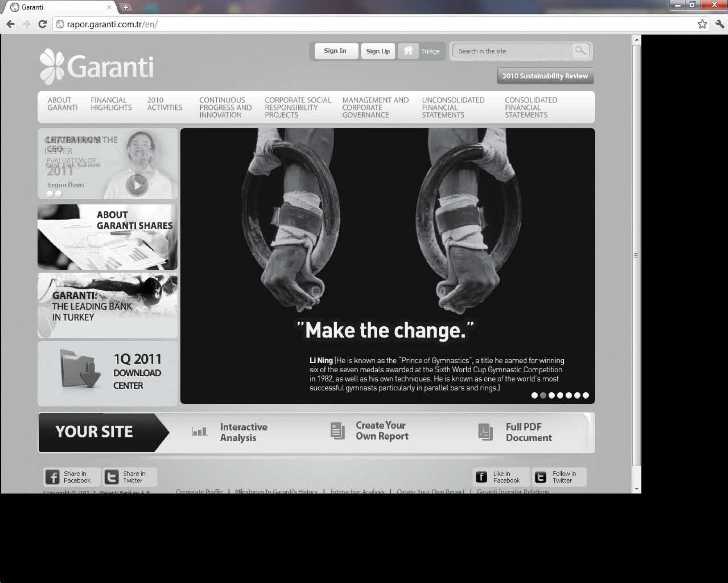Open Management and Corporate Governance menu
The width and height of the screenshot is (728, 583).
[375, 107]
